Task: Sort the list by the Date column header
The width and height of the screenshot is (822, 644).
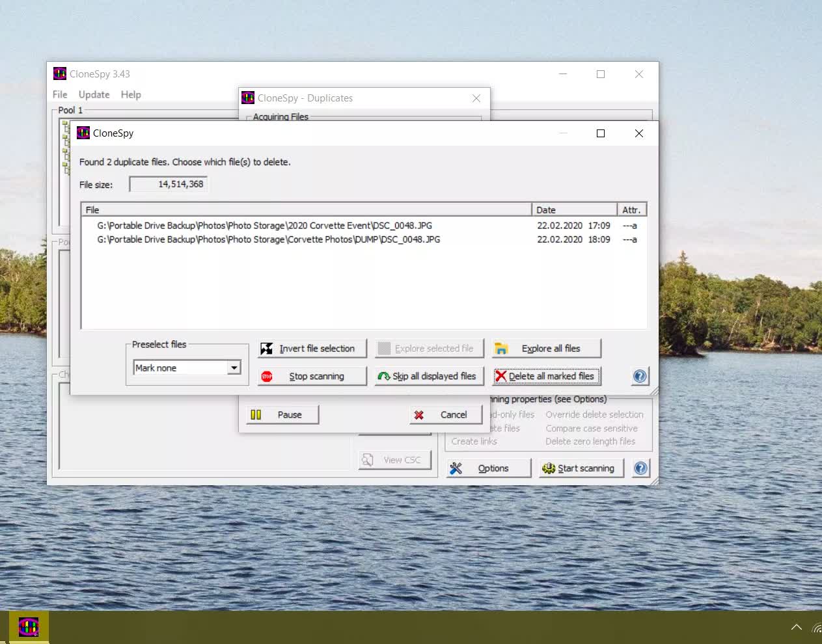Action: (573, 210)
